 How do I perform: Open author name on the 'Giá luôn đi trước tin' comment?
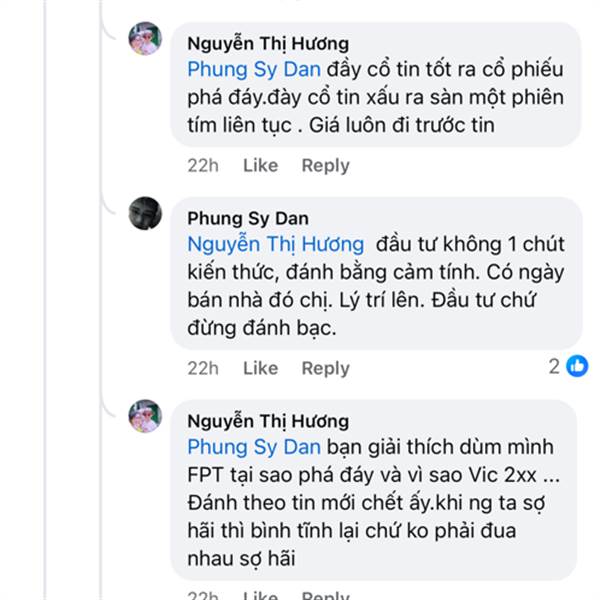click(268, 43)
